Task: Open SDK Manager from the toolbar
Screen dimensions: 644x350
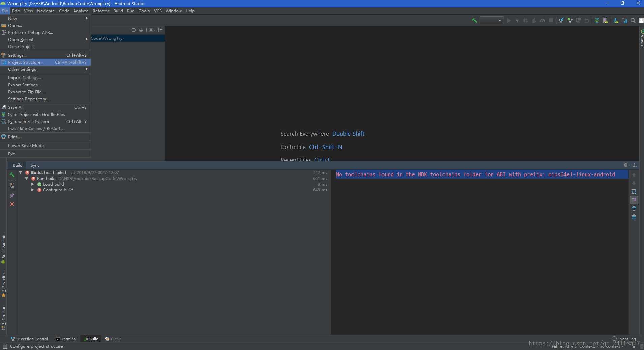Action: pyautogui.click(x=616, y=21)
